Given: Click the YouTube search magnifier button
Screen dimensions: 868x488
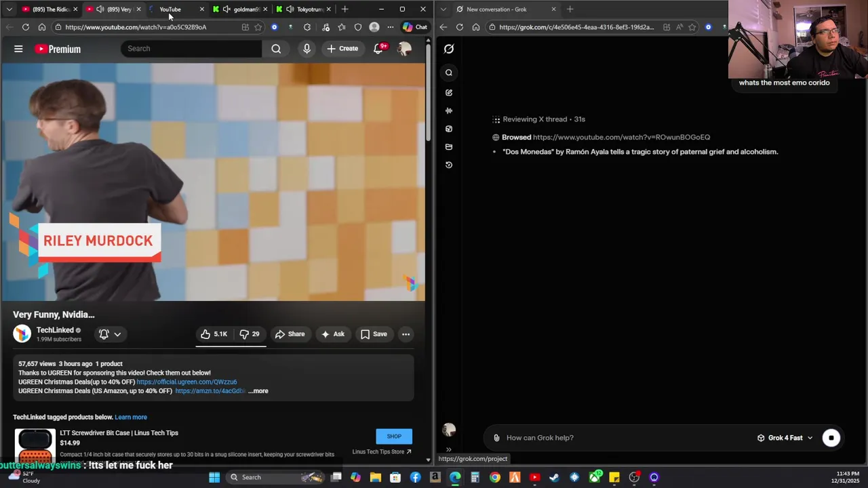Looking at the screenshot, I should coord(276,49).
